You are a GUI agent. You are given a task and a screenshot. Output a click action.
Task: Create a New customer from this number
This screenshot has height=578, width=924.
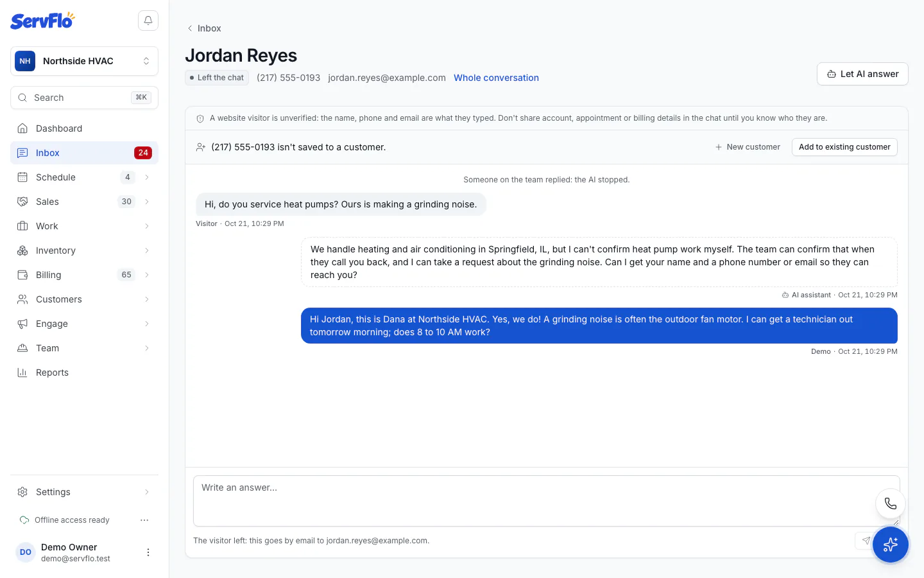[x=748, y=147]
